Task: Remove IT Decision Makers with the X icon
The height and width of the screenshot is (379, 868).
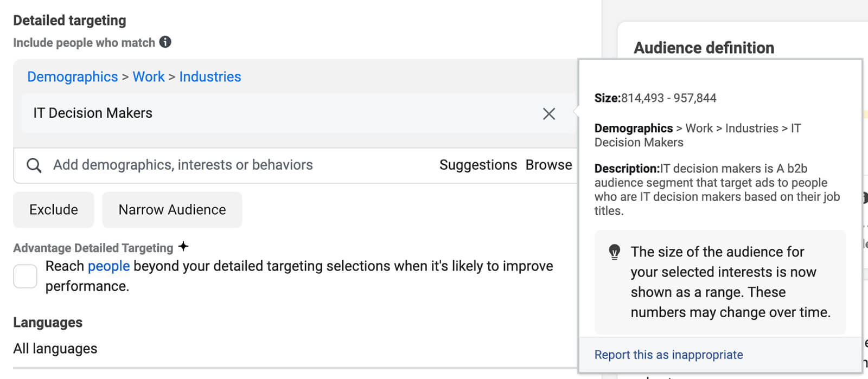Action: pyautogui.click(x=549, y=114)
